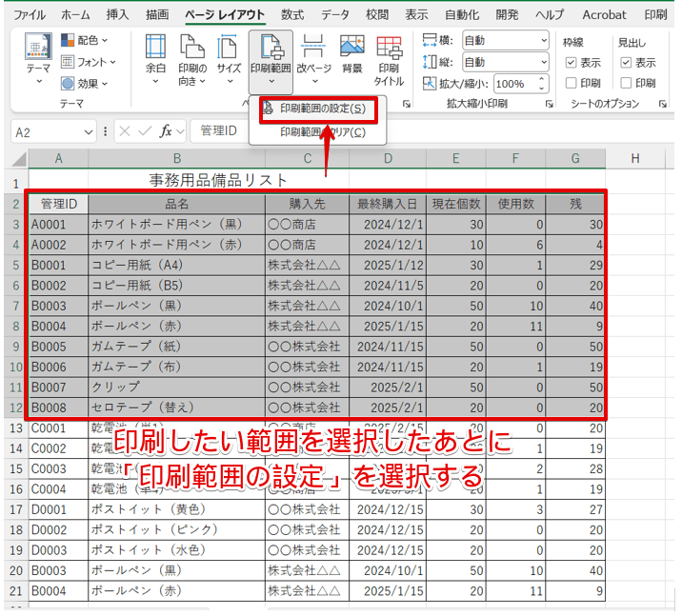
Task: Click the 拡大/縮小 100% scale input field
Action: (515, 84)
